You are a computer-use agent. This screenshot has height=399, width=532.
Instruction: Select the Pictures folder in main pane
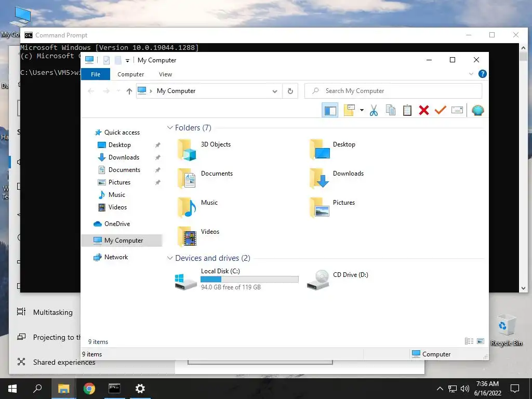[332, 208]
